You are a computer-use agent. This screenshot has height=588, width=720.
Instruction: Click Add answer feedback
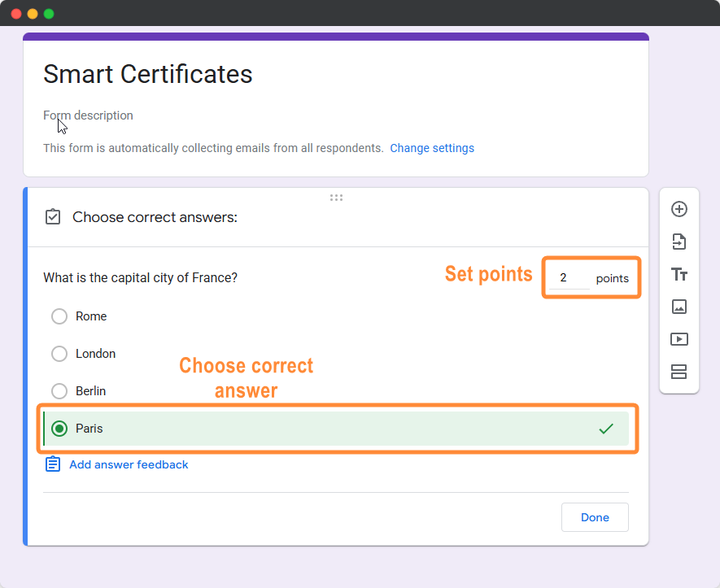(x=129, y=464)
